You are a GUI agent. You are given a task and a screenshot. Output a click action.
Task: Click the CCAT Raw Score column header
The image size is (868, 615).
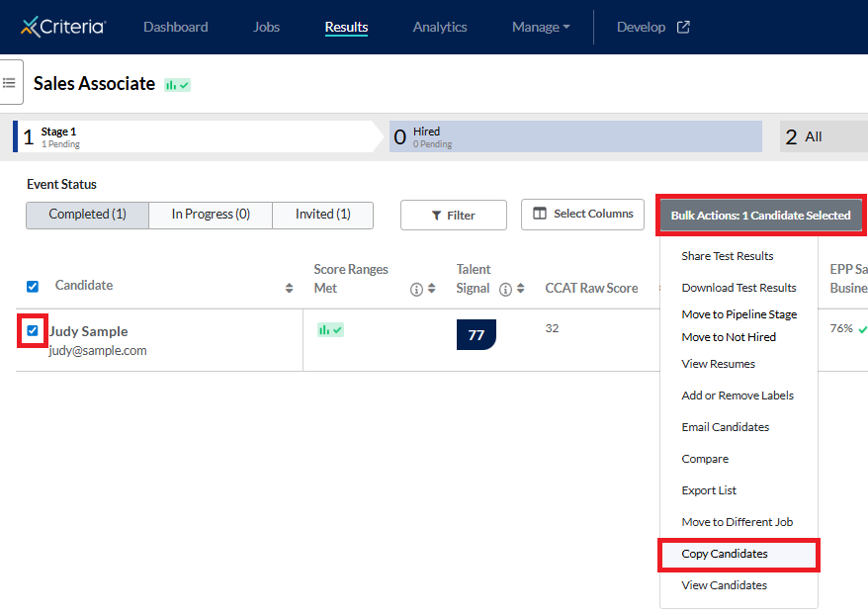[x=591, y=288]
